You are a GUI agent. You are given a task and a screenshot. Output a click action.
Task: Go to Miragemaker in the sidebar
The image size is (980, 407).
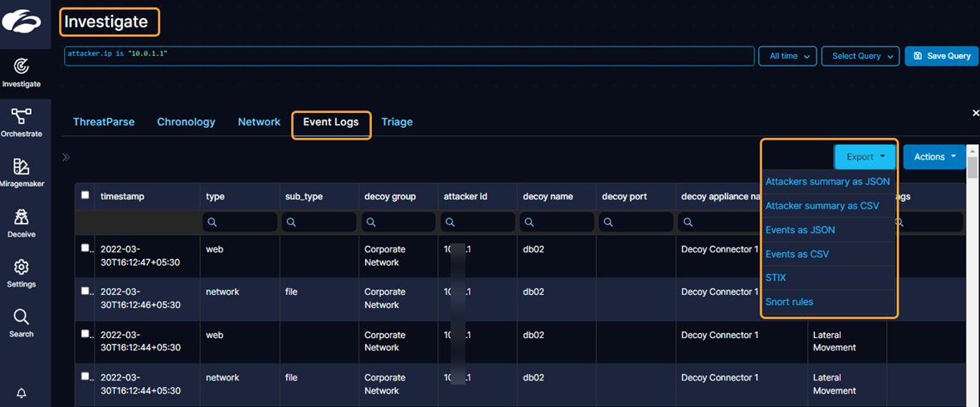click(22, 171)
